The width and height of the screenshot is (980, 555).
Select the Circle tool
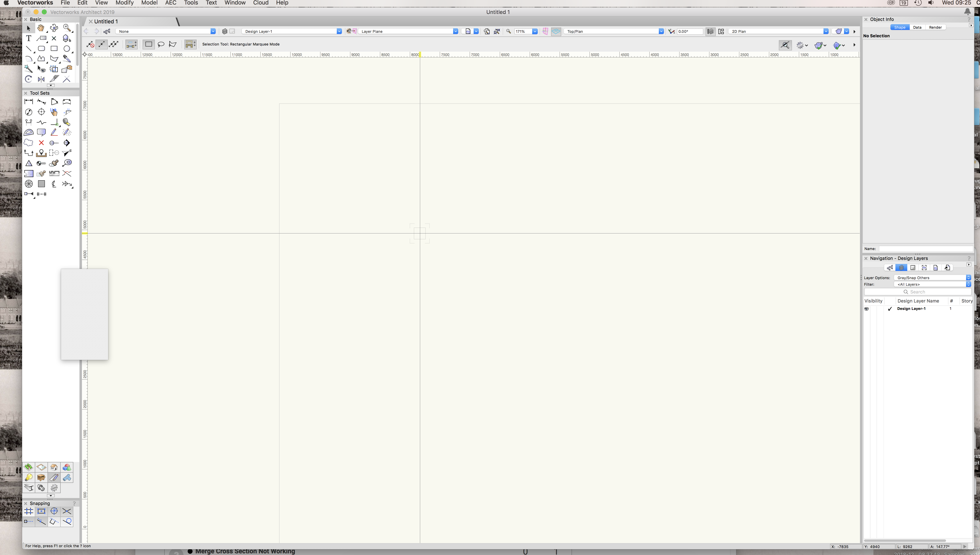tap(67, 48)
